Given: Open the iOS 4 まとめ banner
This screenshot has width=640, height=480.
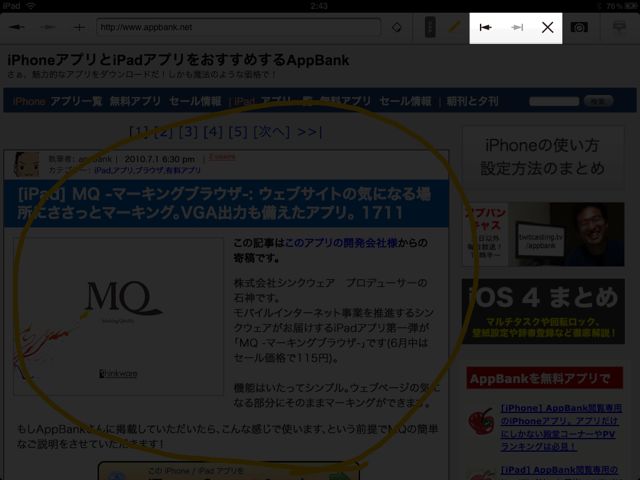Looking at the screenshot, I should [x=543, y=311].
